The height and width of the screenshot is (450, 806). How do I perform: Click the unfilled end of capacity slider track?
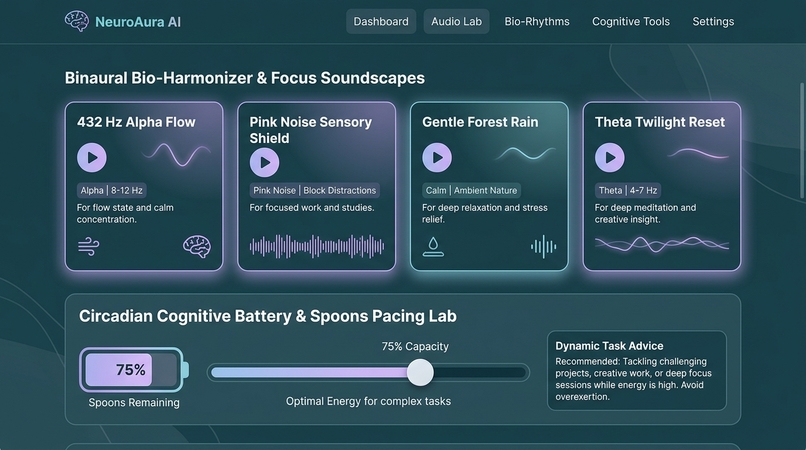481,372
